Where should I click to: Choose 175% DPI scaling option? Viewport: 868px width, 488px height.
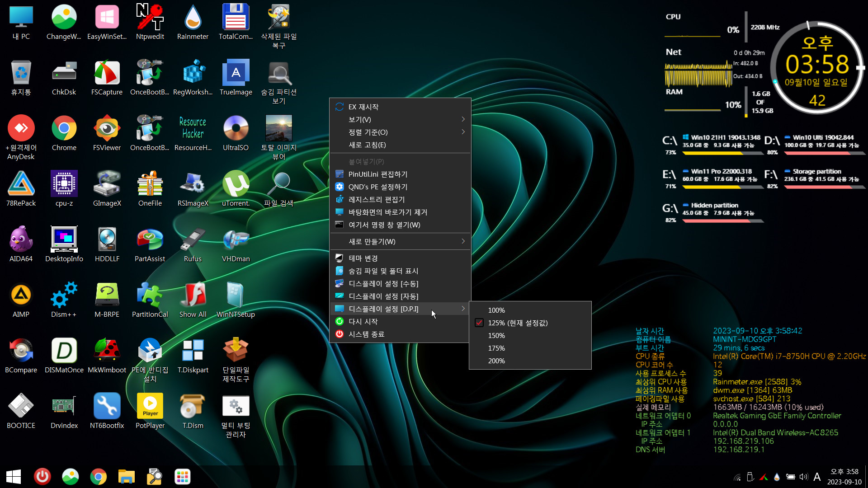click(530, 348)
